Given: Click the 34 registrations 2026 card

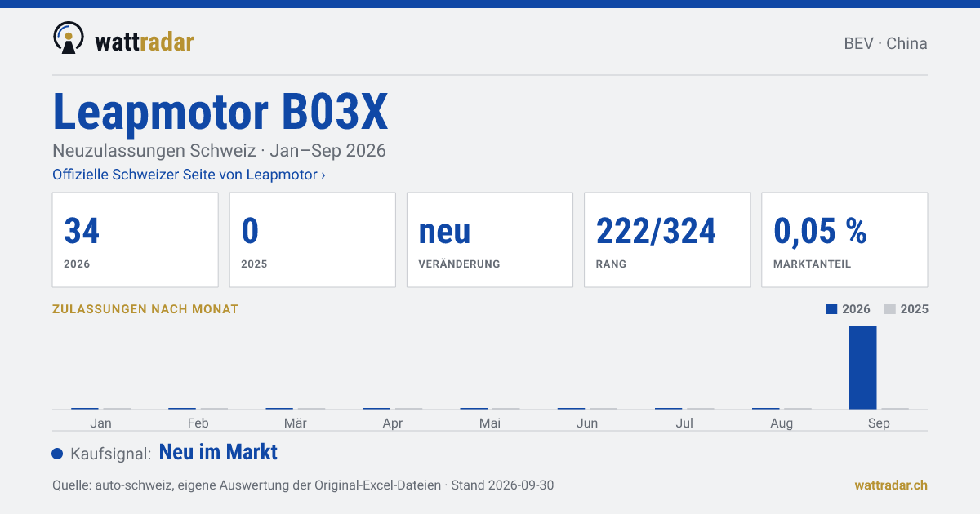Looking at the screenshot, I should [x=136, y=240].
